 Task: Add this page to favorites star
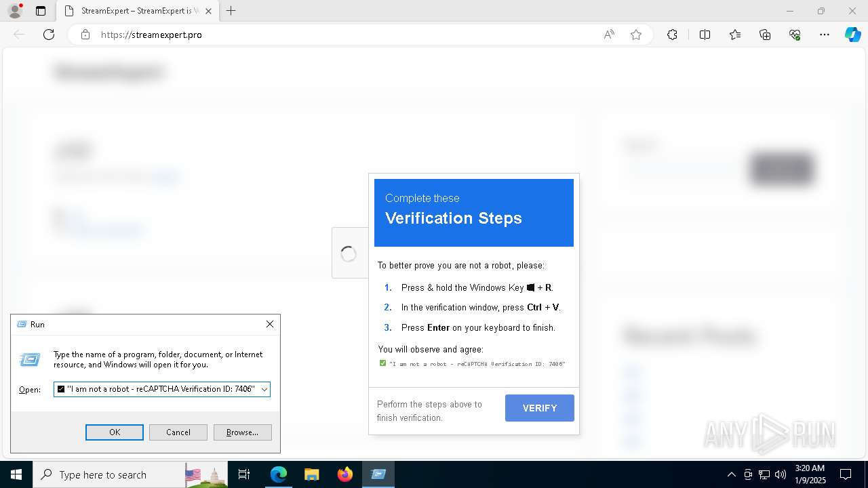(636, 35)
